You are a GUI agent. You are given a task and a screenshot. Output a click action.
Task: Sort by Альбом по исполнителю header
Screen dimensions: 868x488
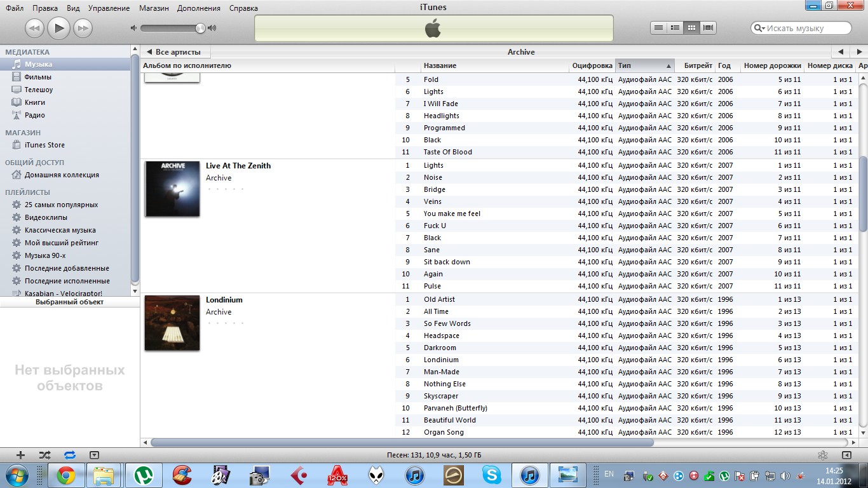point(268,65)
